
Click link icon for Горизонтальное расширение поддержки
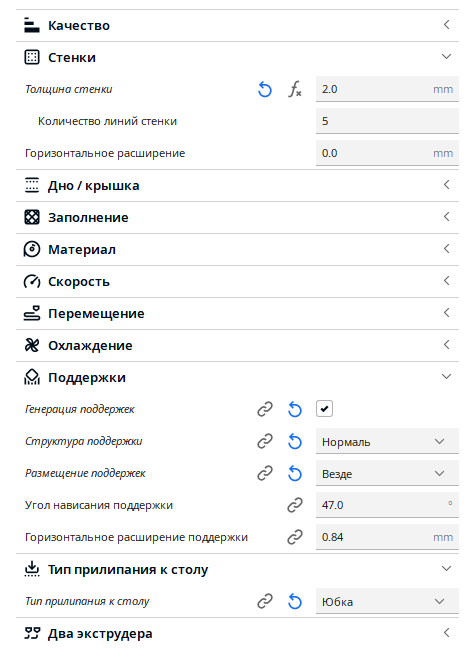tap(295, 537)
